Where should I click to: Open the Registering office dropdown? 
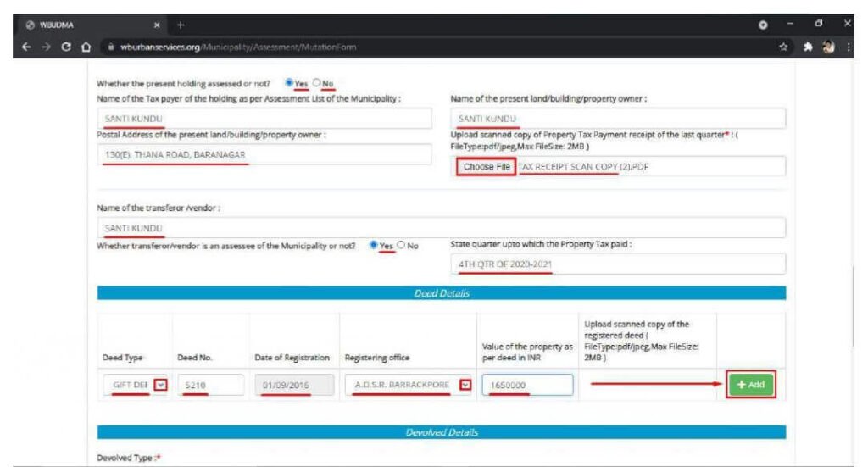click(x=409, y=385)
